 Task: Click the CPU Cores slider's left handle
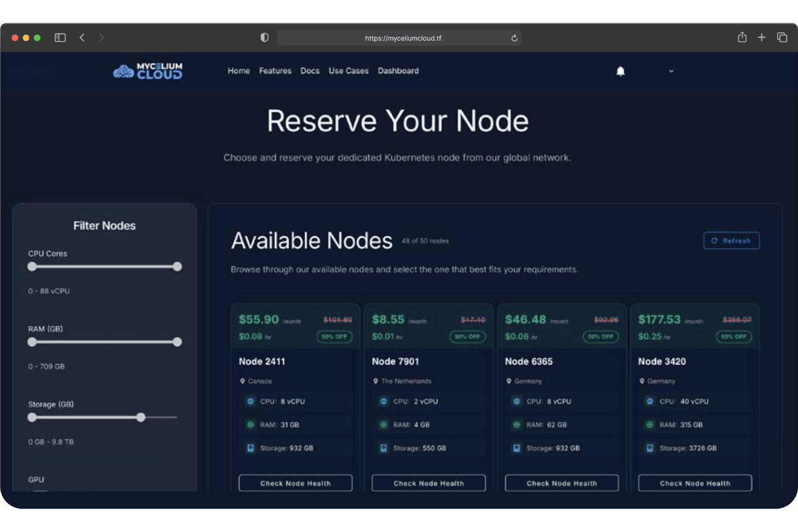[x=32, y=267]
